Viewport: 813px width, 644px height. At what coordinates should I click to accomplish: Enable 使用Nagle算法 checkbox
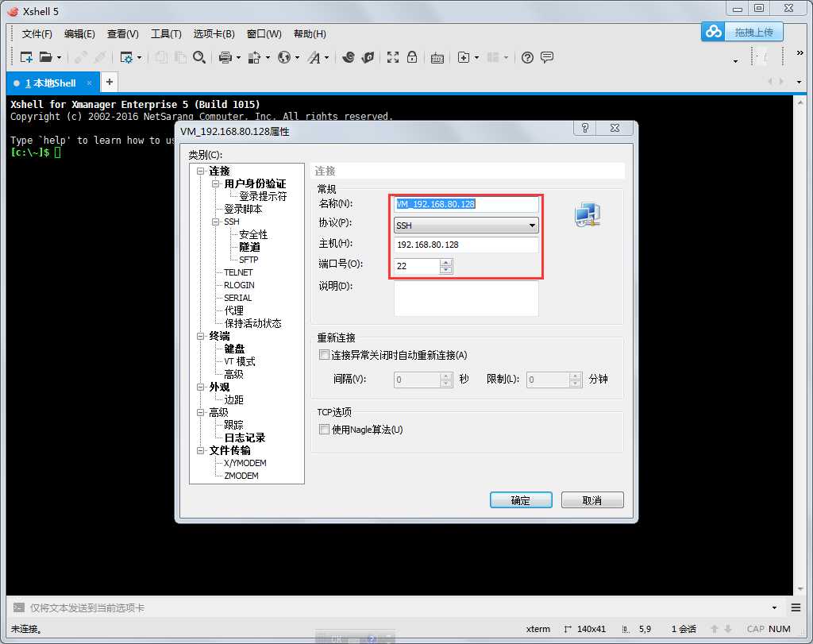coord(324,430)
